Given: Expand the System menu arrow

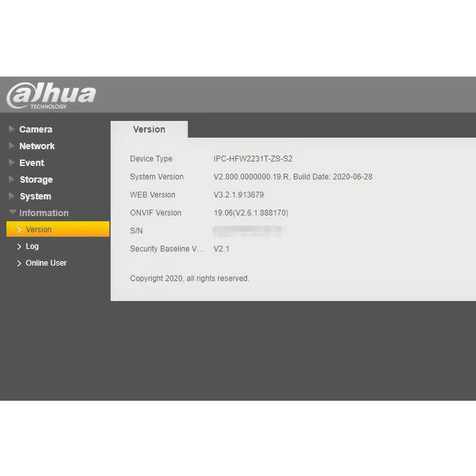Looking at the screenshot, I should [x=12, y=196].
